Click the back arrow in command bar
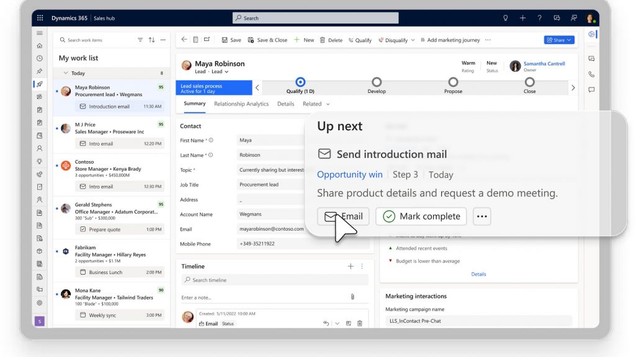The height and width of the screenshot is (357, 644). click(x=184, y=40)
